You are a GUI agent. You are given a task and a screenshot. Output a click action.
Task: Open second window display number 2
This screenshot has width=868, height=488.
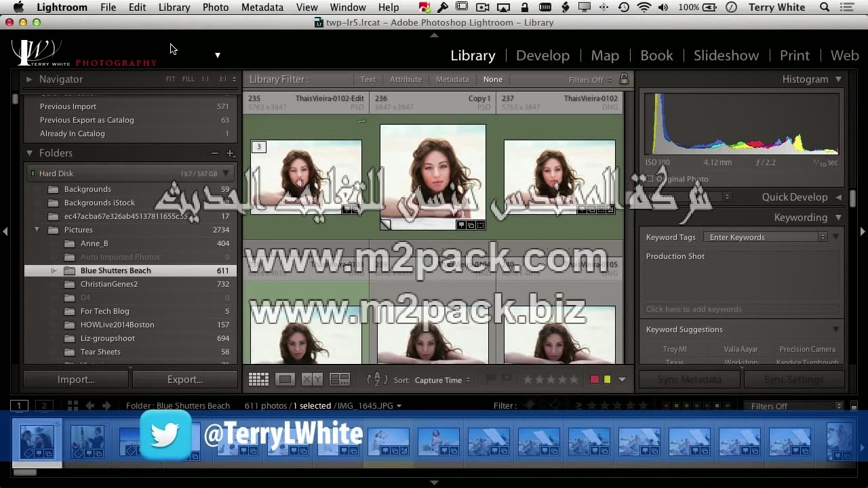[x=44, y=406]
